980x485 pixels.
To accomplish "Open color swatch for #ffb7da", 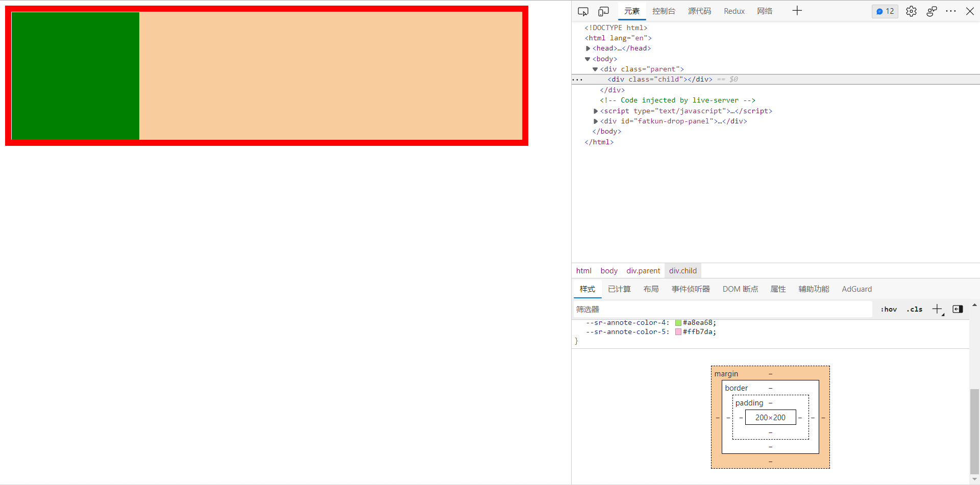I will (678, 332).
